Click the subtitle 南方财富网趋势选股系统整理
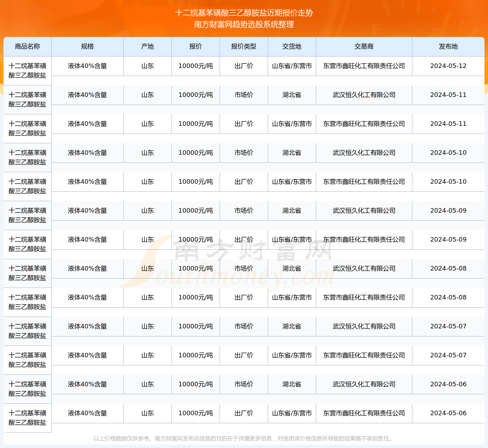Screen dimensions: 488x448 pyautogui.click(x=244, y=24)
